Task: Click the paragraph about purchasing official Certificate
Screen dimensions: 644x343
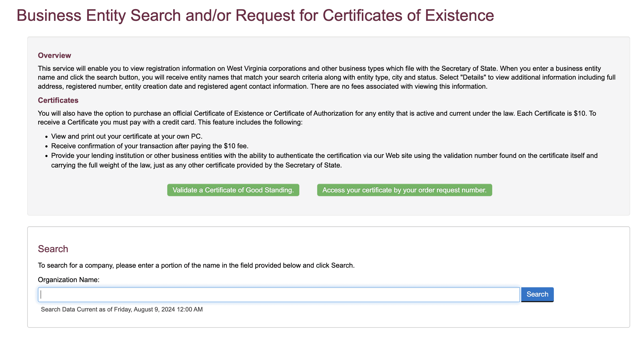Action: point(317,118)
